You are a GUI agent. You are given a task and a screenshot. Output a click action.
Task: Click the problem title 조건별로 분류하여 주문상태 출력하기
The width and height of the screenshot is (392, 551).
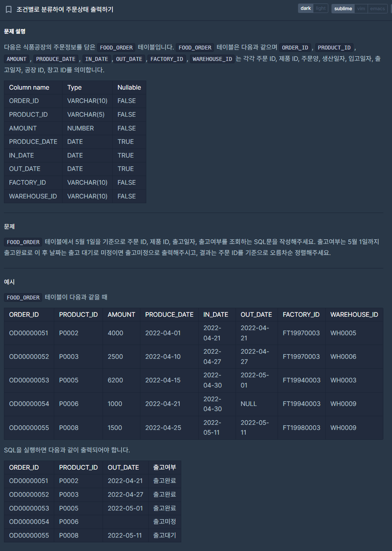65,9
